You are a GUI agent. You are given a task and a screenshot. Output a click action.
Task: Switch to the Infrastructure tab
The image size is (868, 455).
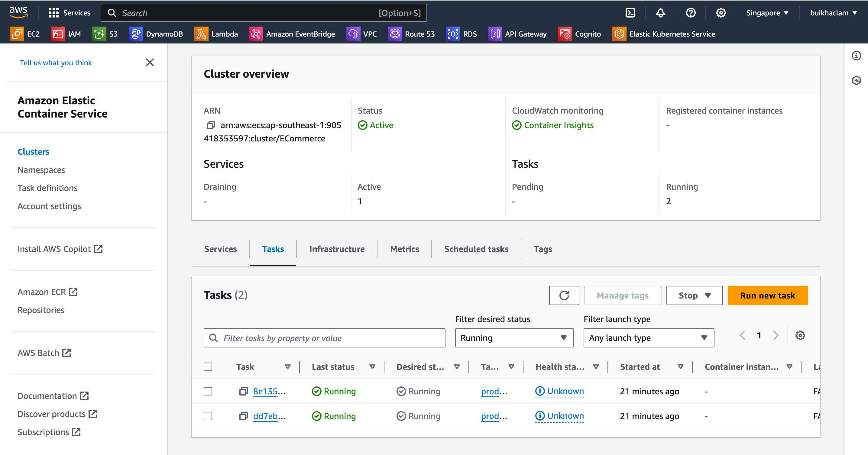(x=337, y=249)
